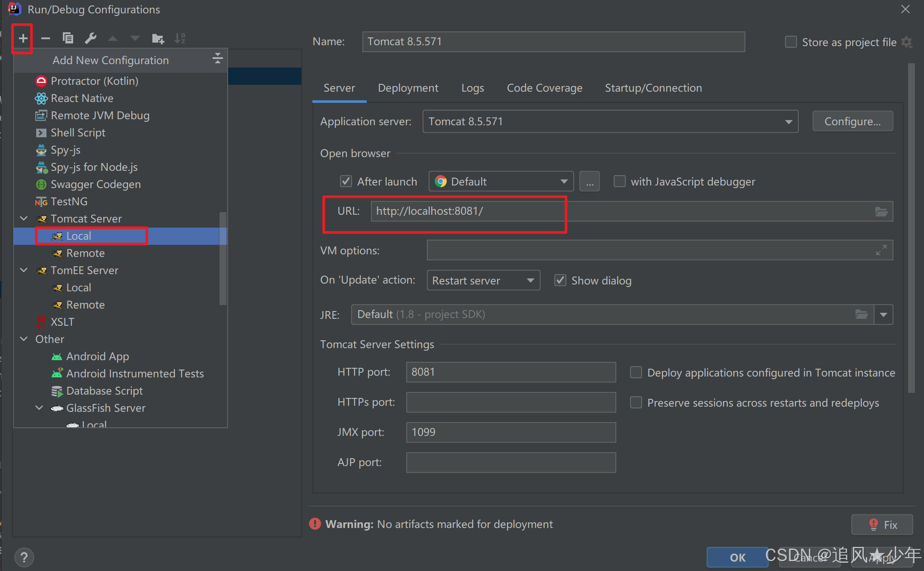Click the Edit Configuration wrench icon

90,37
